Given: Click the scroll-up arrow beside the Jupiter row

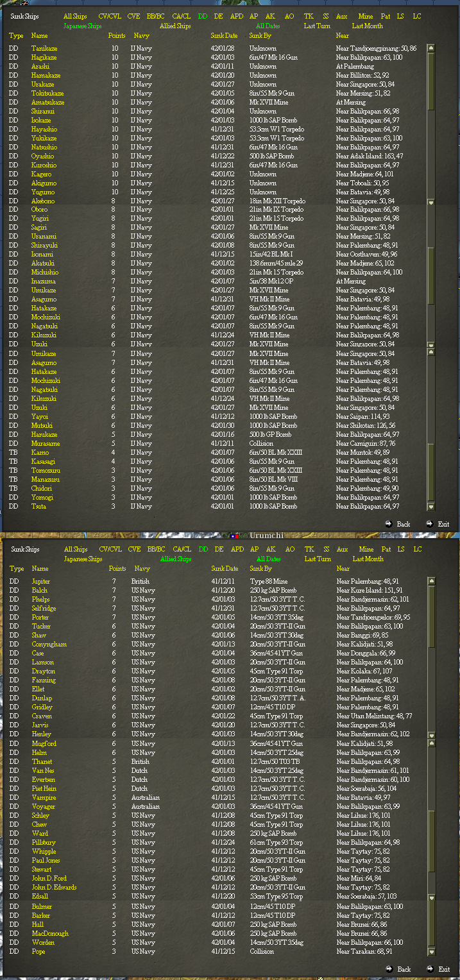Looking at the screenshot, I should coord(431,581).
